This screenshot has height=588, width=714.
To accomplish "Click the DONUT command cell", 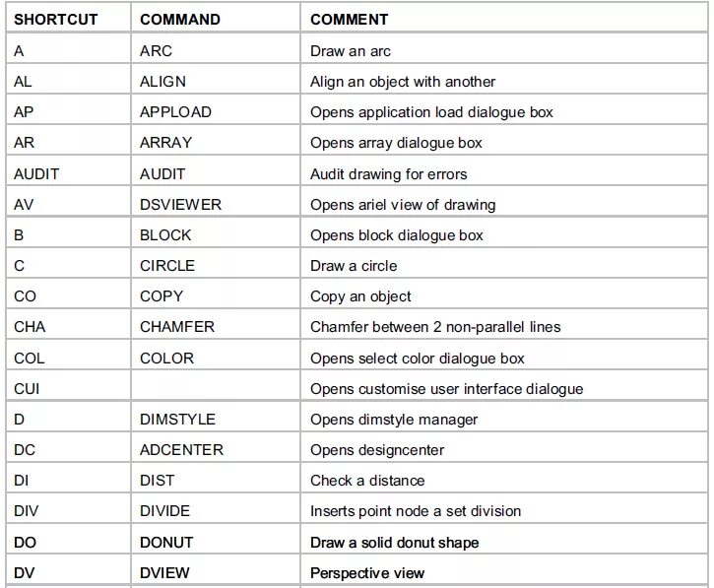I will 166,543.
